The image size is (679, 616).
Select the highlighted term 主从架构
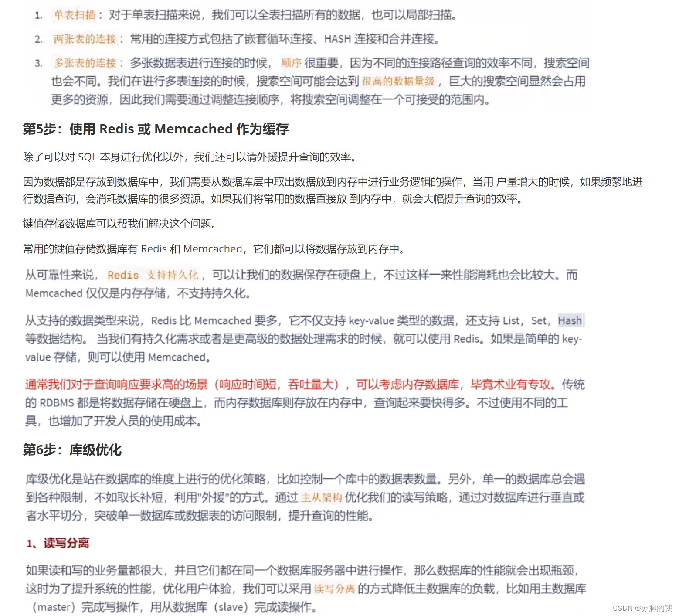click(x=322, y=497)
